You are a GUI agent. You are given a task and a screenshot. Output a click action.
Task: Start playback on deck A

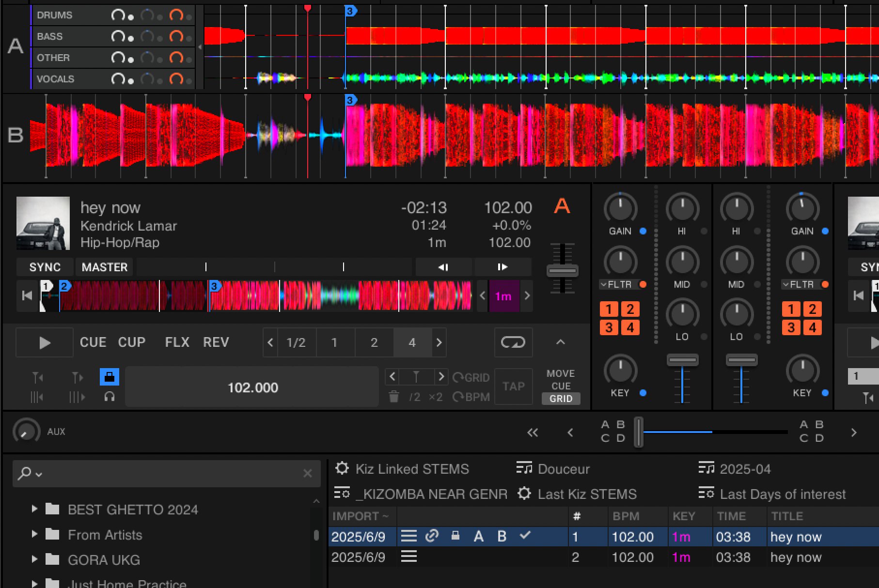click(45, 342)
